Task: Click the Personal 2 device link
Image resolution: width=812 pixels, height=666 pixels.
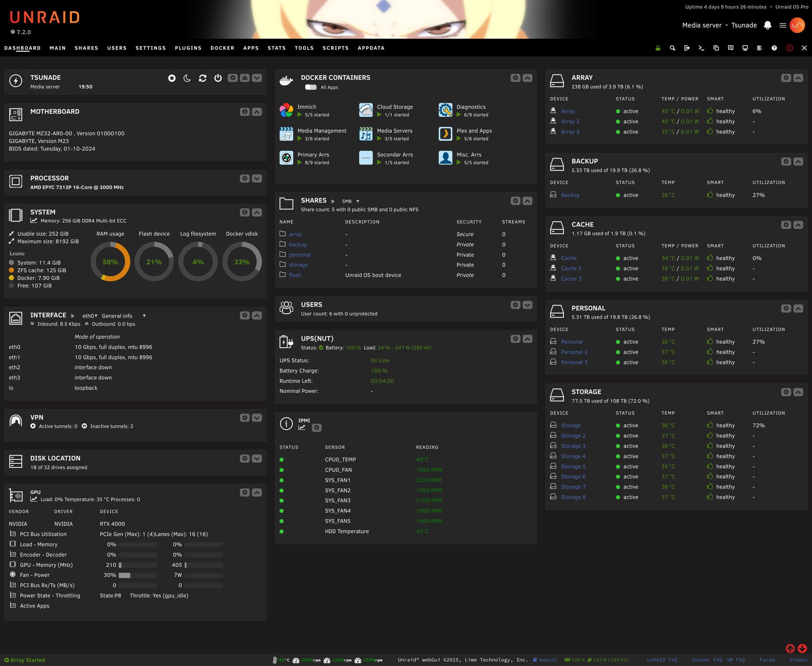Action: [x=574, y=352]
